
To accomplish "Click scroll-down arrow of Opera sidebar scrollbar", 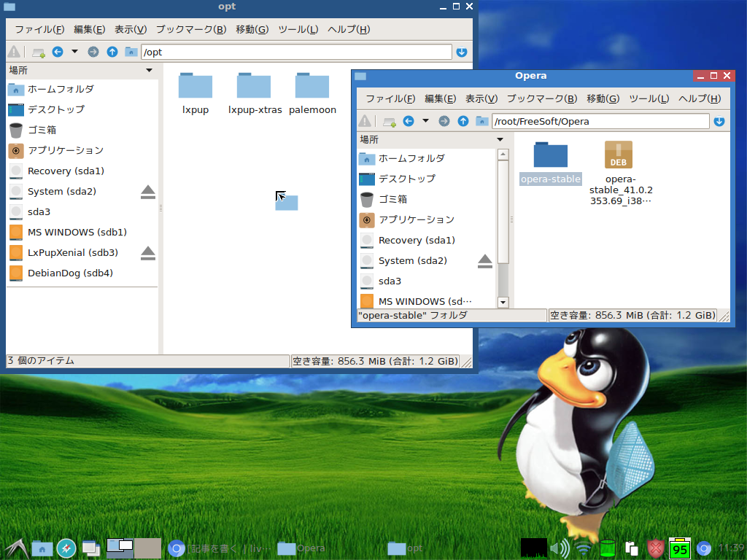I will pos(503,303).
